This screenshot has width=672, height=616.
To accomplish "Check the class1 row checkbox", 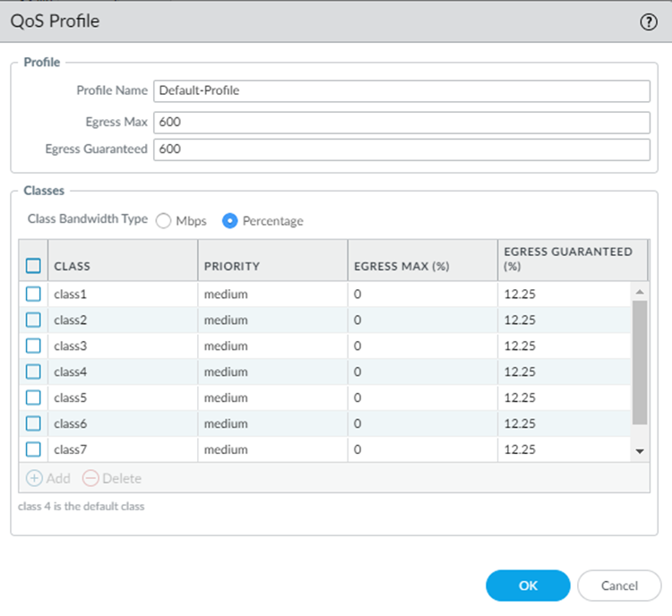I will (33, 294).
